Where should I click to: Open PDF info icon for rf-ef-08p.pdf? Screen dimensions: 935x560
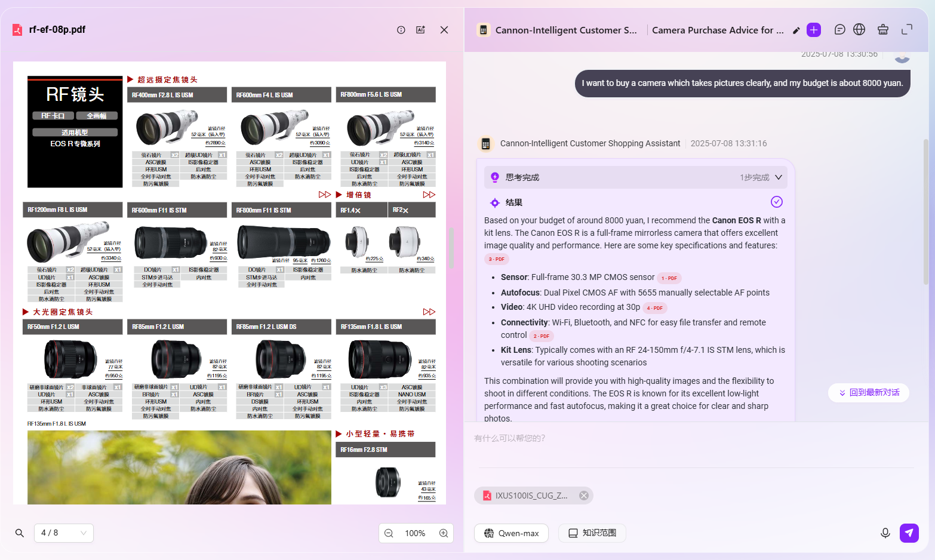click(401, 30)
